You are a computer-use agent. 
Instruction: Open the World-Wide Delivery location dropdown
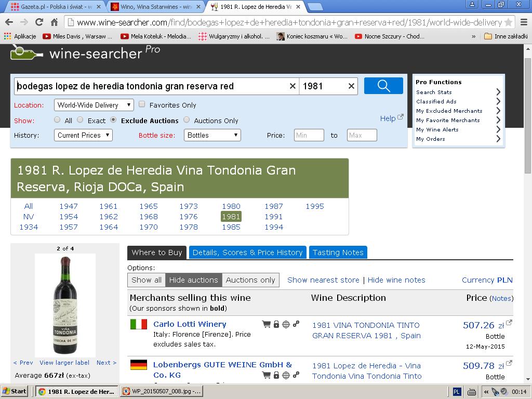94,105
